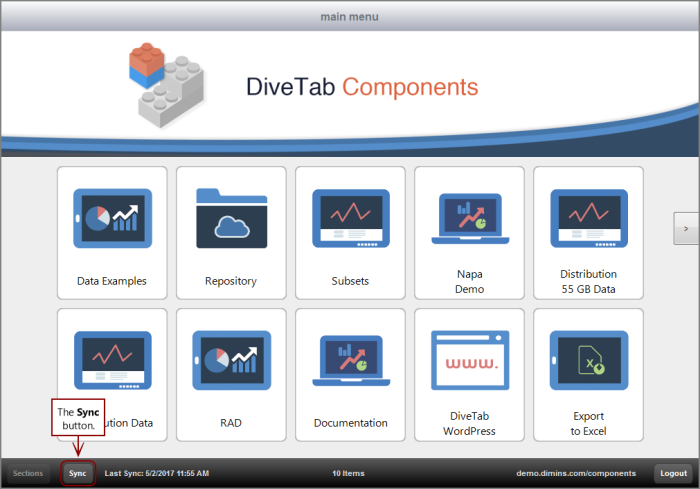Image resolution: width=700 pixels, height=489 pixels.
Task: Click the DiveTab WordPress label
Action: click(469, 423)
